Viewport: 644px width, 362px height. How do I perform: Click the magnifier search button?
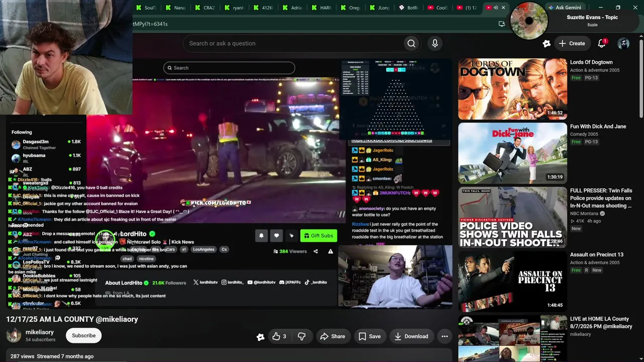point(412,43)
